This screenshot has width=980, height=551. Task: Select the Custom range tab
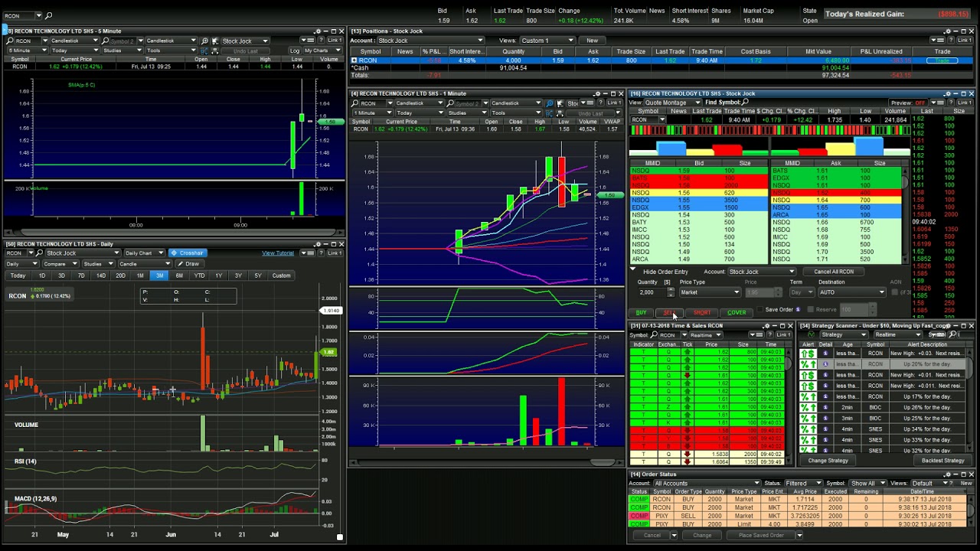(x=281, y=275)
